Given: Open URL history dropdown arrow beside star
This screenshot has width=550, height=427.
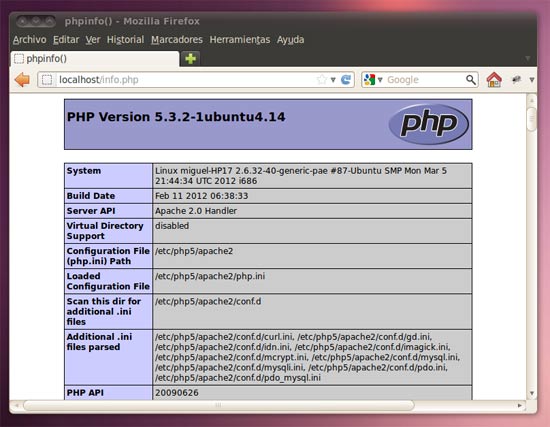Looking at the screenshot, I should [333, 80].
